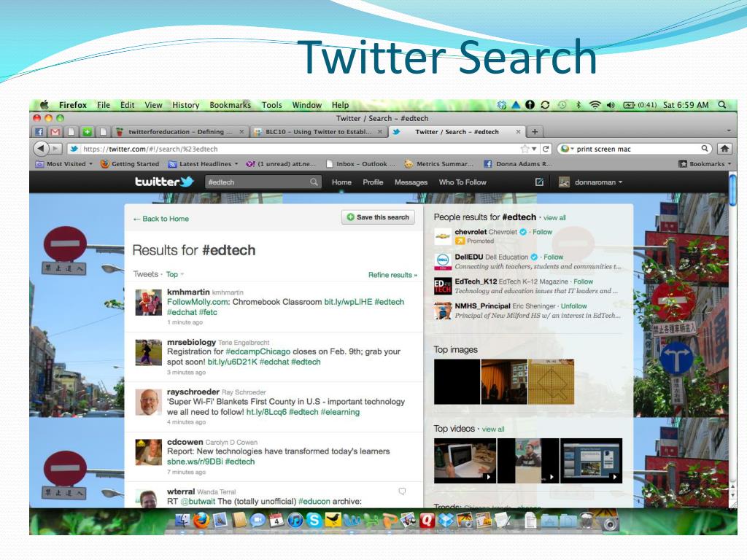The image size is (747, 560).
Task: Click Who To Follow in navigation
Action: click(462, 182)
